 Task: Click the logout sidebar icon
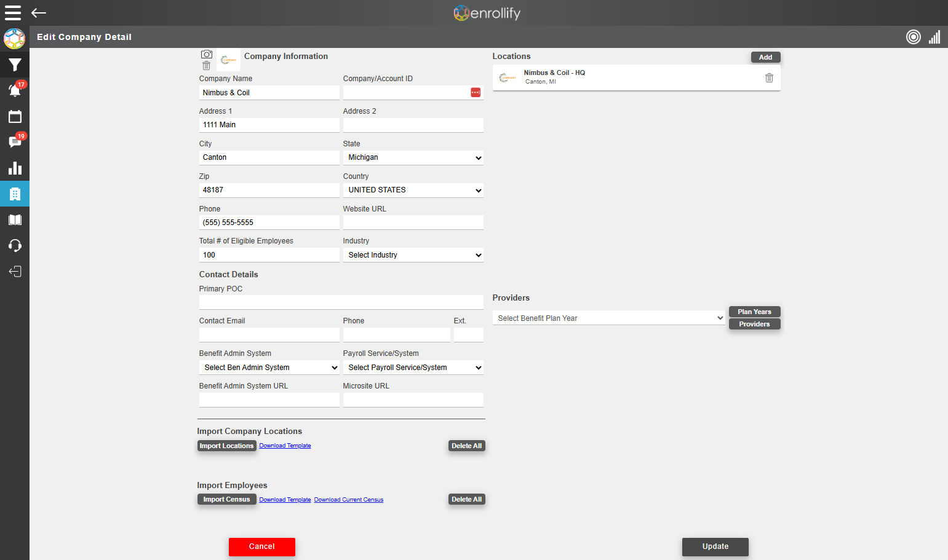click(x=15, y=272)
